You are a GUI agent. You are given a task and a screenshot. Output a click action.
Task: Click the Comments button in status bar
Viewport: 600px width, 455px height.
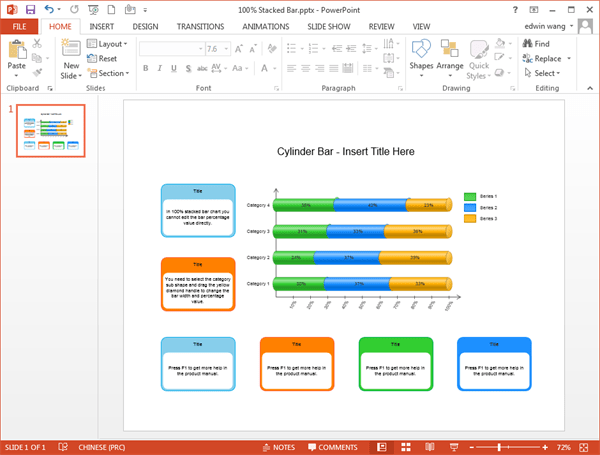(x=333, y=447)
